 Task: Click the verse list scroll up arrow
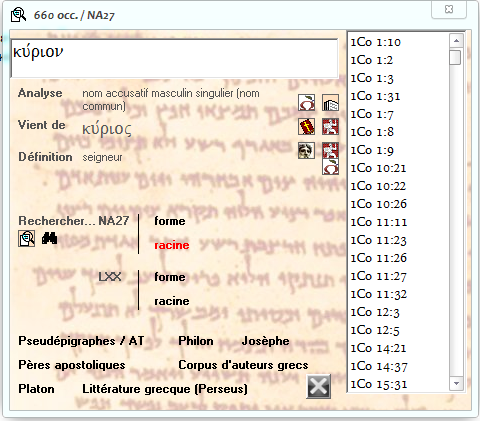point(456,41)
